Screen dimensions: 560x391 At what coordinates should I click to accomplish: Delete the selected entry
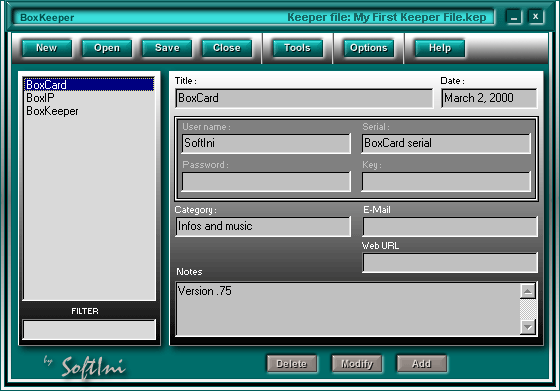coord(292,364)
